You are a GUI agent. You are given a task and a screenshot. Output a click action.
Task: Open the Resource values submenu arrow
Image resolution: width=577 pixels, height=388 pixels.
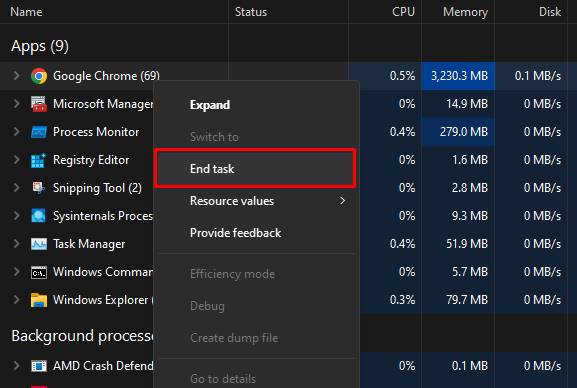pos(343,201)
